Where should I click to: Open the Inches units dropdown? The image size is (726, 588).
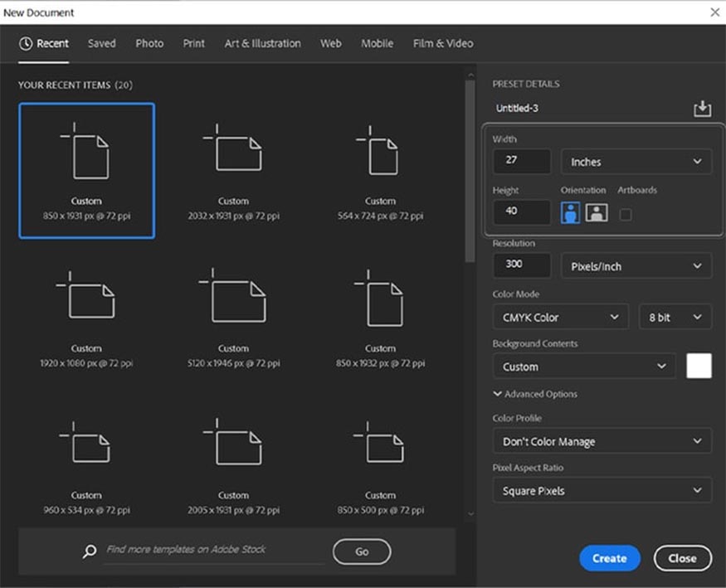tap(636, 162)
